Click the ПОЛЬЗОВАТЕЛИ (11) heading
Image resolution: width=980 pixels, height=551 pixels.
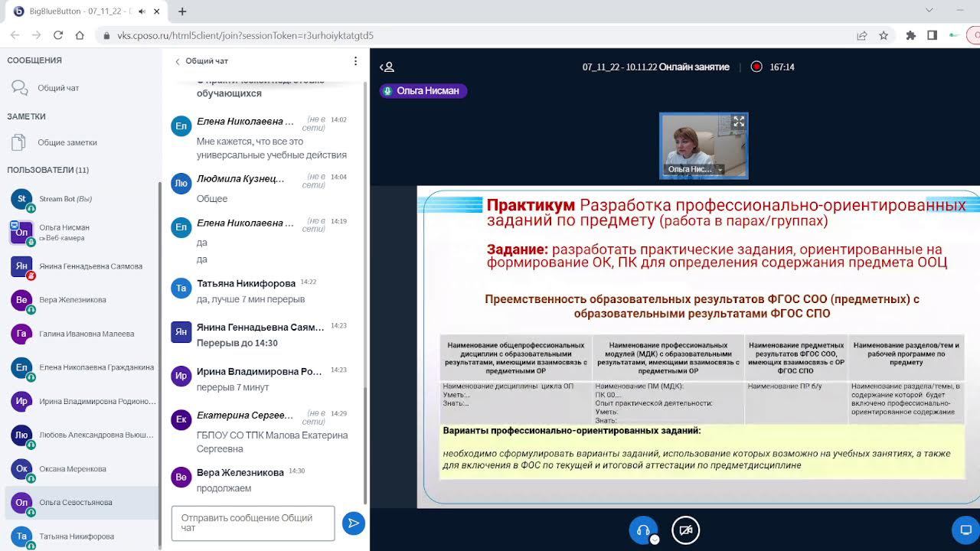(x=48, y=170)
